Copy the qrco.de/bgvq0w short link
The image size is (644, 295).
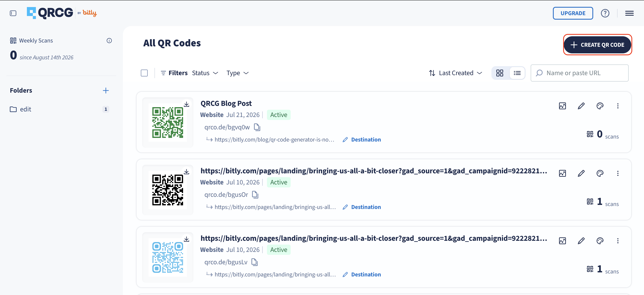click(257, 127)
